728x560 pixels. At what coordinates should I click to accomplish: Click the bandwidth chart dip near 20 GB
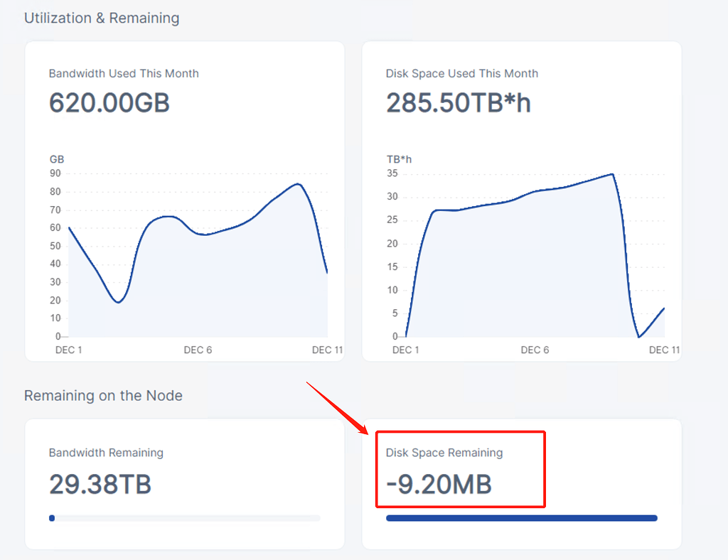119,302
